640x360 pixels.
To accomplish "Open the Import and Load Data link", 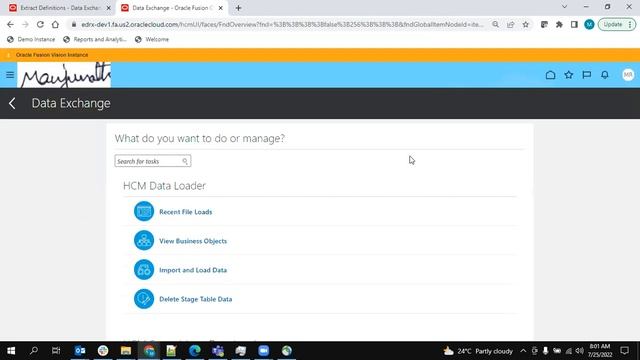I will (x=193, y=270).
